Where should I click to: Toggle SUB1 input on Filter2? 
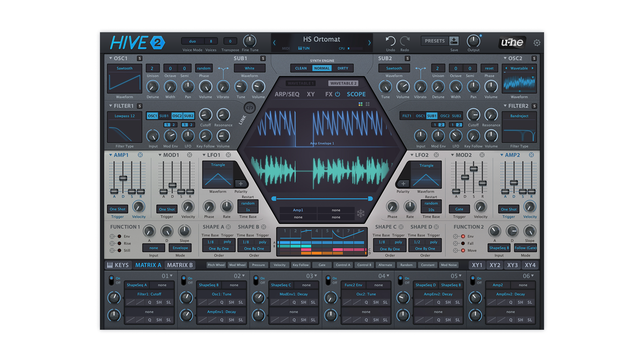click(x=432, y=116)
